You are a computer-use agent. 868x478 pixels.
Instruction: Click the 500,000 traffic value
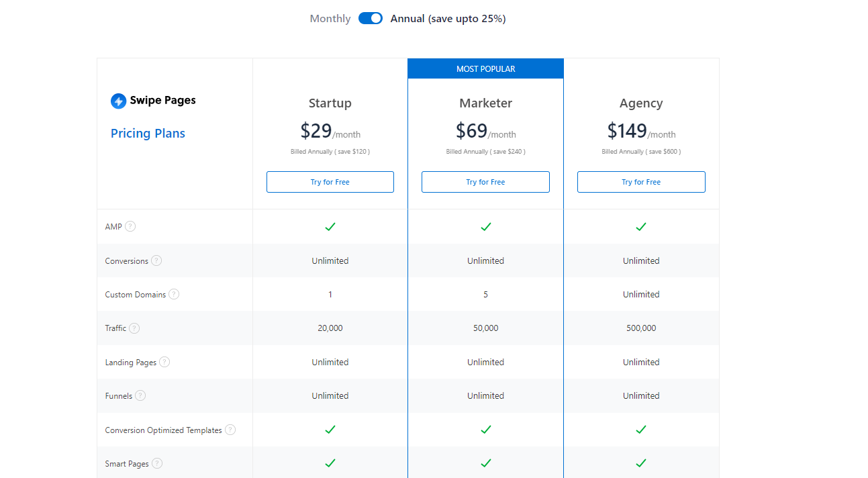[x=641, y=328]
